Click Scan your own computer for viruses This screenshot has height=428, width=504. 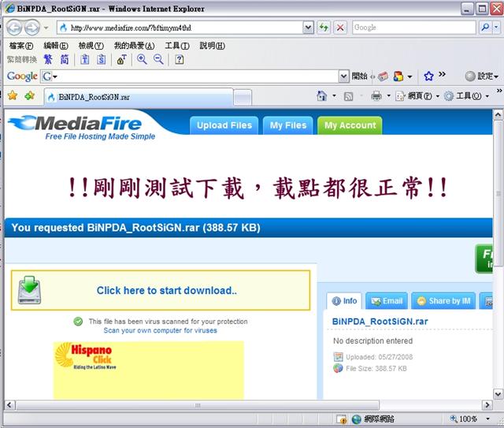(160, 330)
